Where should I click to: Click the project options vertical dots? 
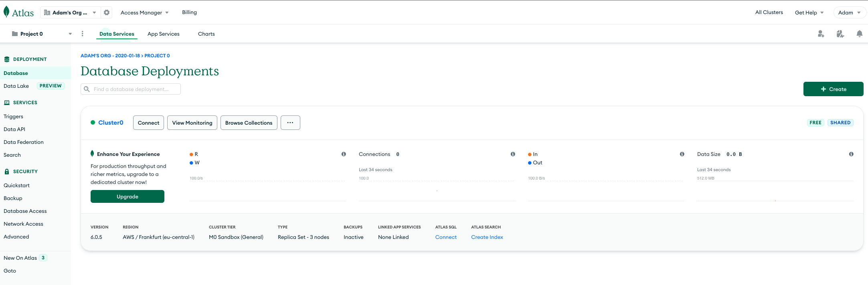click(83, 34)
